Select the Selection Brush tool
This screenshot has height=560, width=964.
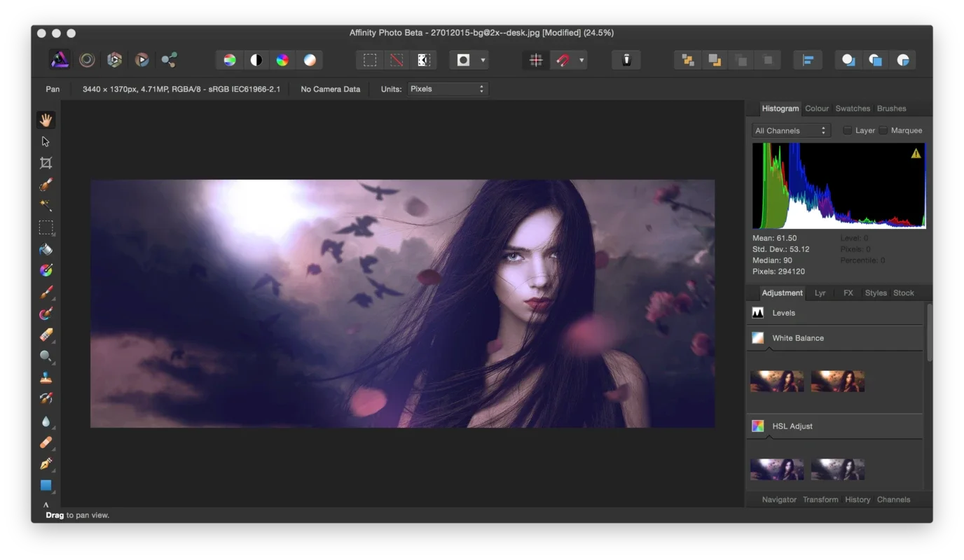pyautogui.click(x=46, y=185)
